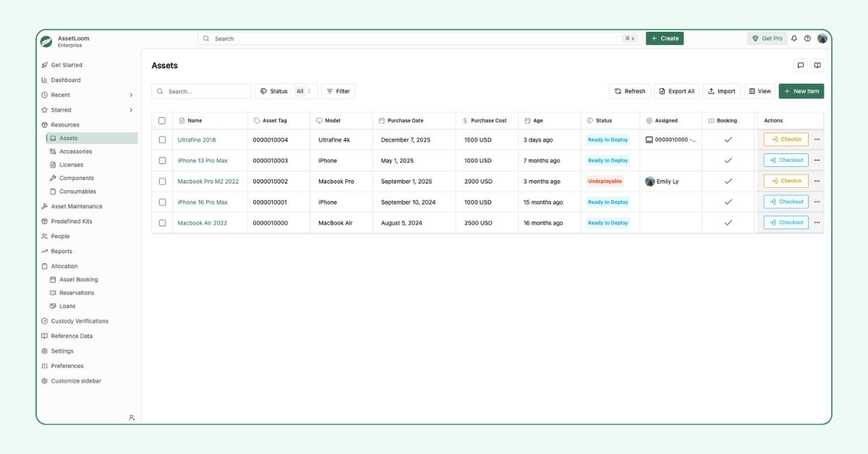Navigate to People page
Screen dimensions: 868x454
point(60,236)
